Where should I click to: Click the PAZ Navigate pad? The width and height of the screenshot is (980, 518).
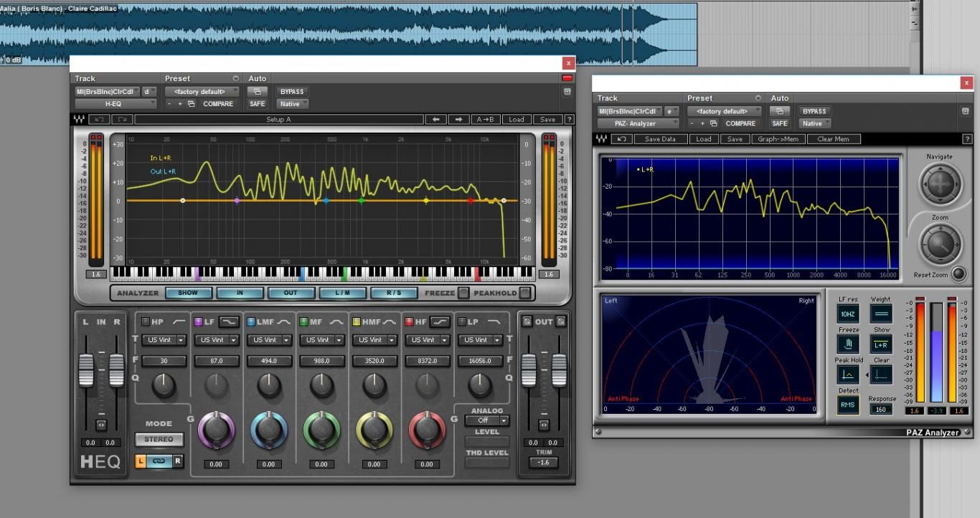click(x=939, y=184)
